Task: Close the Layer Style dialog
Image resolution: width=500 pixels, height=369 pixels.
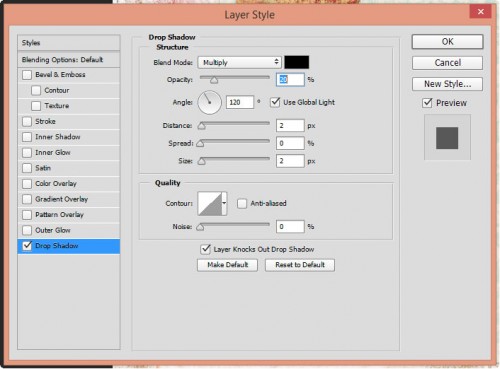Action: coord(480,12)
